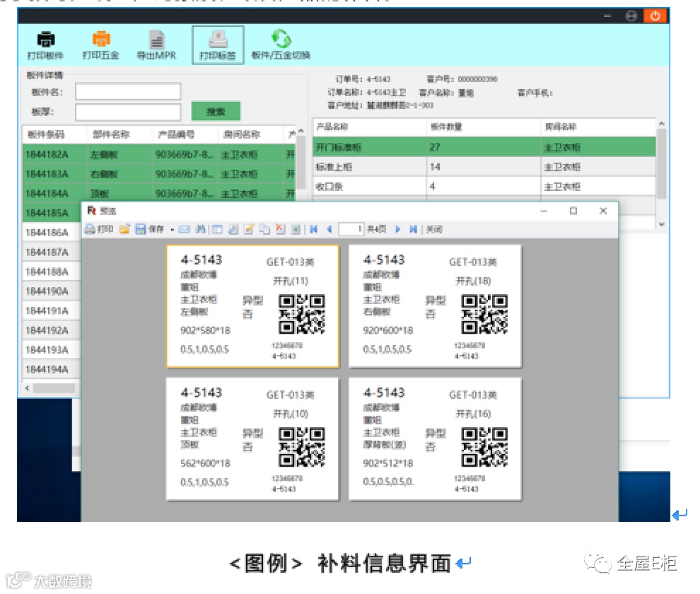Click the open folder icon in preview toolbar
The image size is (700, 594).
pos(124,229)
